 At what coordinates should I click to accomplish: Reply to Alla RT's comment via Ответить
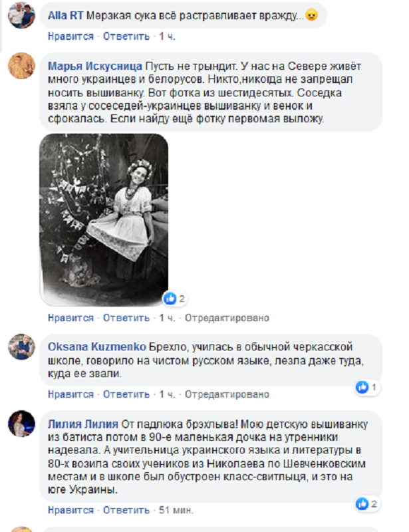126,37
